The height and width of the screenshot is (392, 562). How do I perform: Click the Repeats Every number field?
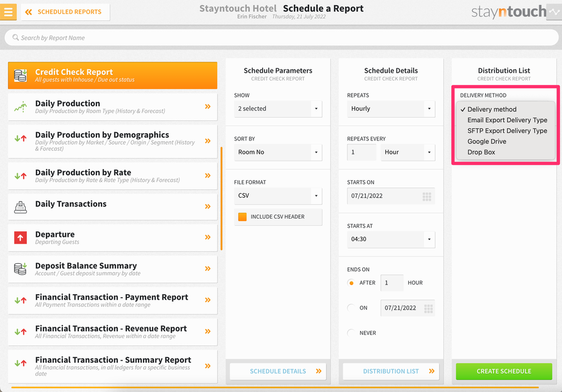click(362, 152)
